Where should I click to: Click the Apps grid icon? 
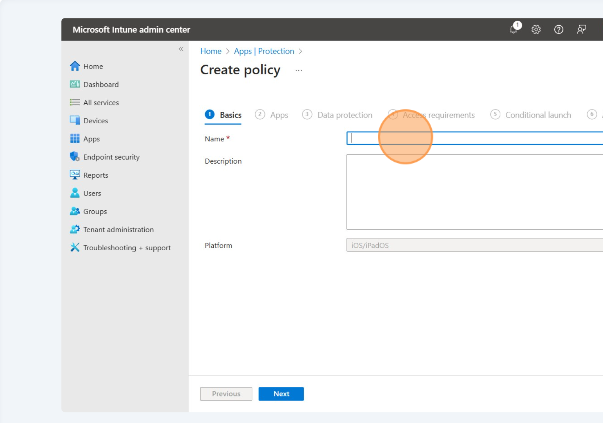click(x=75, y=139)
